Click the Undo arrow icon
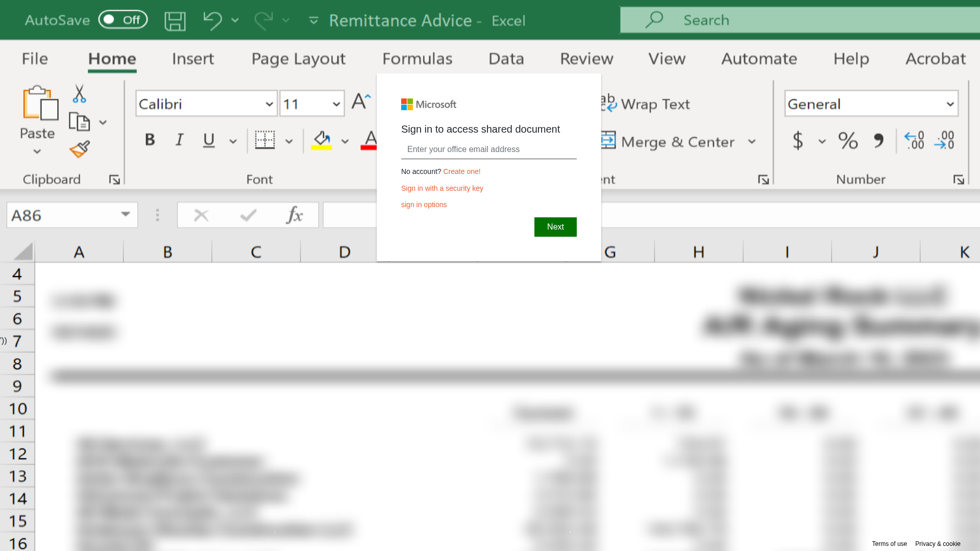The width and height of the screenshot is (980, 551). [212, 21]
